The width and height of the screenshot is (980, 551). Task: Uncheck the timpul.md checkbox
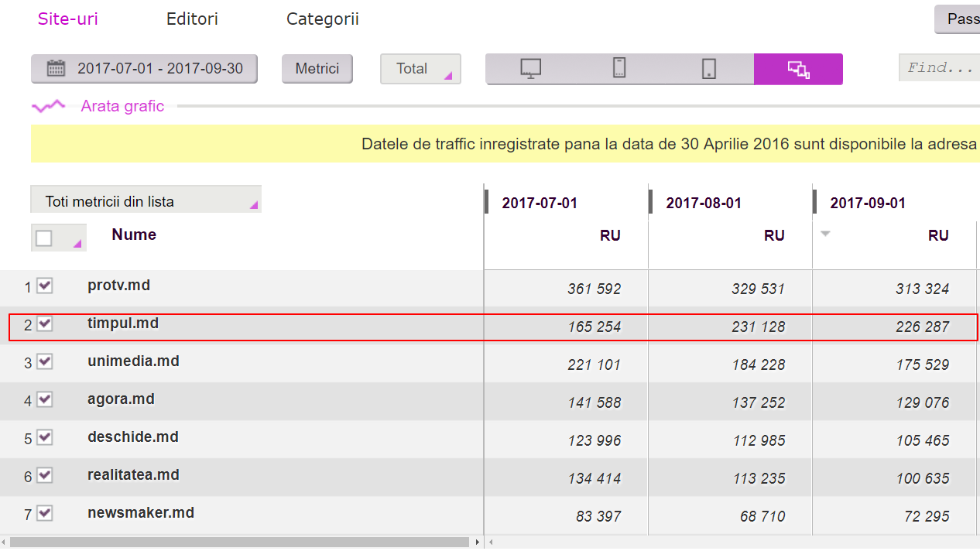[45, 324]
